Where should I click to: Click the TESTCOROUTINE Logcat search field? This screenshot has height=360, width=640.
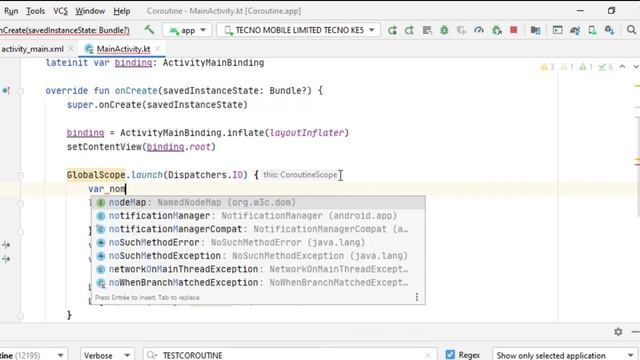tap(290, 355)
